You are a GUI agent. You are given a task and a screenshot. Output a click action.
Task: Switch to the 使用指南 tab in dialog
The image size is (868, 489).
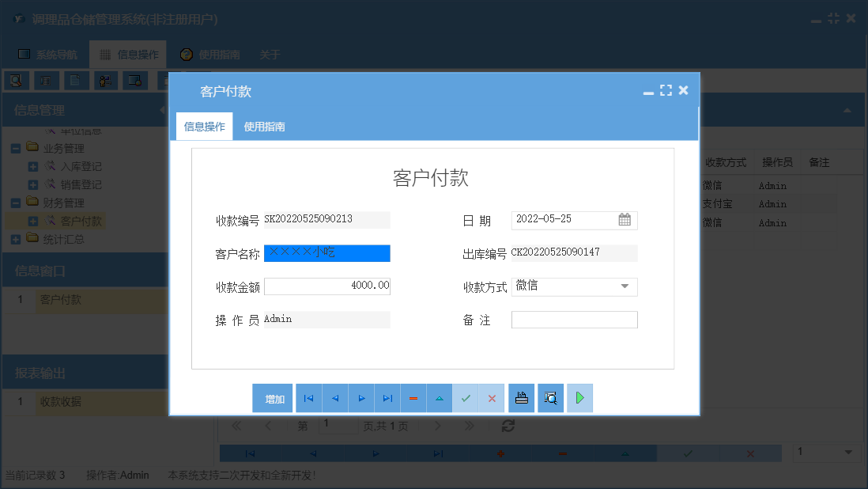(265, 126)
